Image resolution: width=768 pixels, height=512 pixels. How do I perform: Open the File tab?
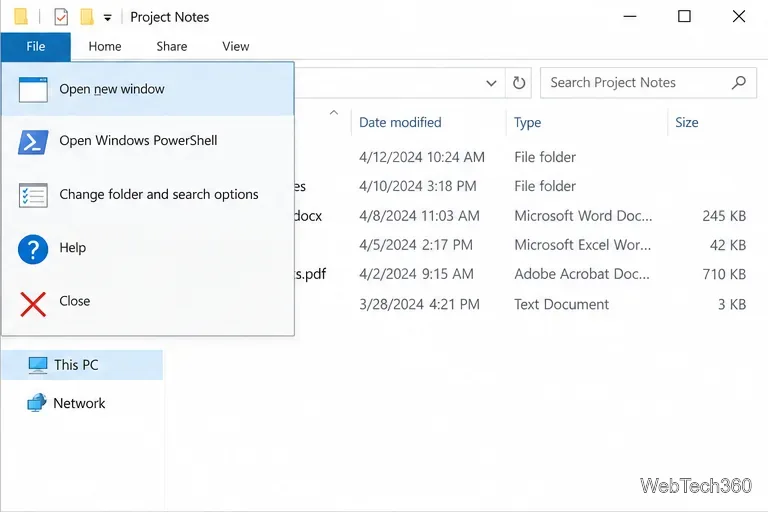pyautogui.click(x=36, y=47)
